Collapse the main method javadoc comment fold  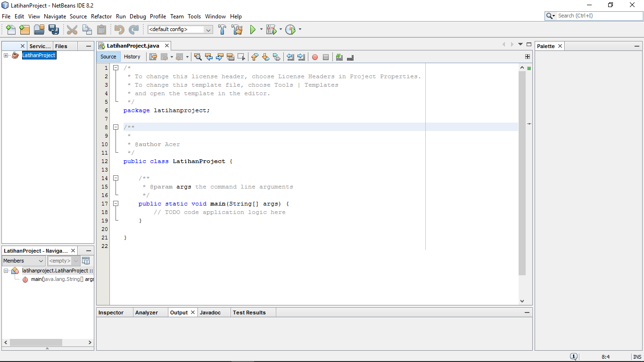(x=116, y=178)
